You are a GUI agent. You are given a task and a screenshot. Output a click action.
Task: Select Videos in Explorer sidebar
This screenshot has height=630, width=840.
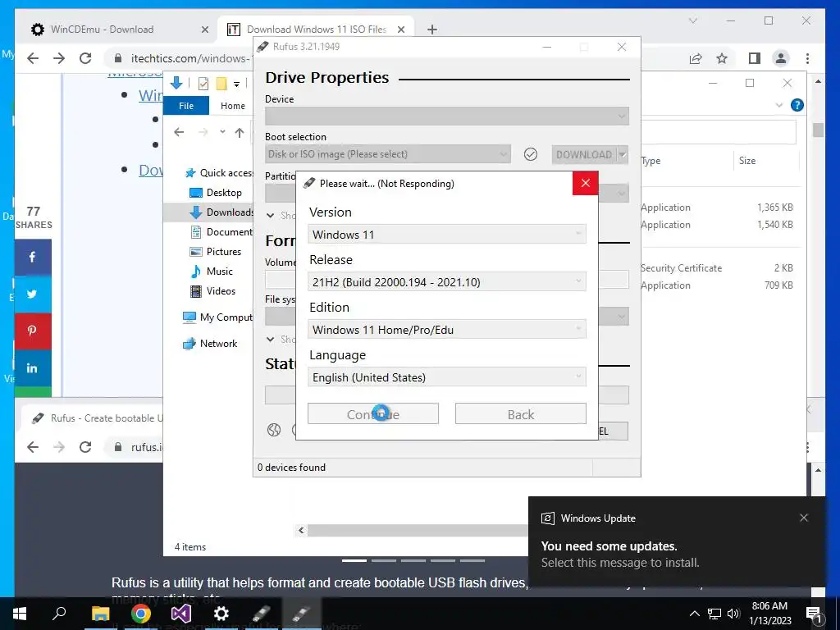pyautogui.click(x=213, y=291)
